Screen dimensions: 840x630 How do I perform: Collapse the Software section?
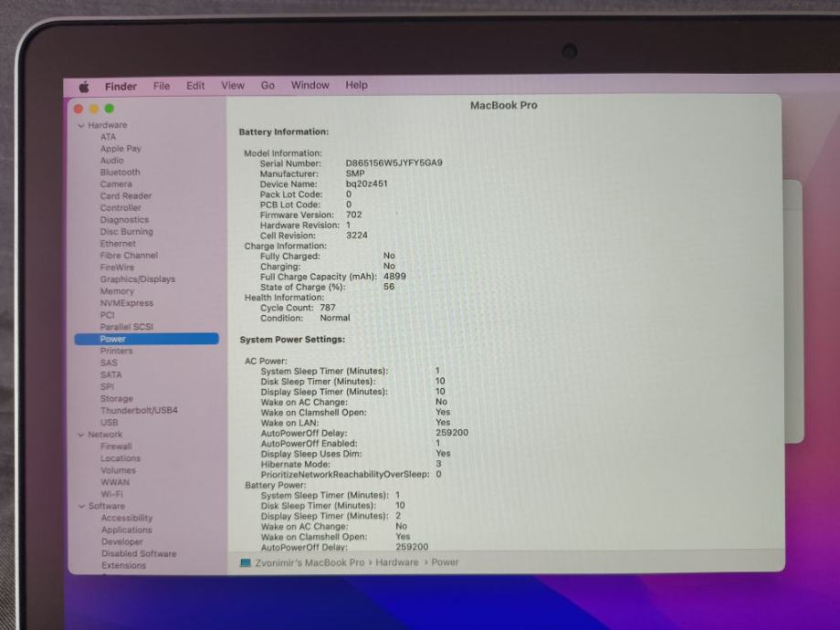click(81, 506)
